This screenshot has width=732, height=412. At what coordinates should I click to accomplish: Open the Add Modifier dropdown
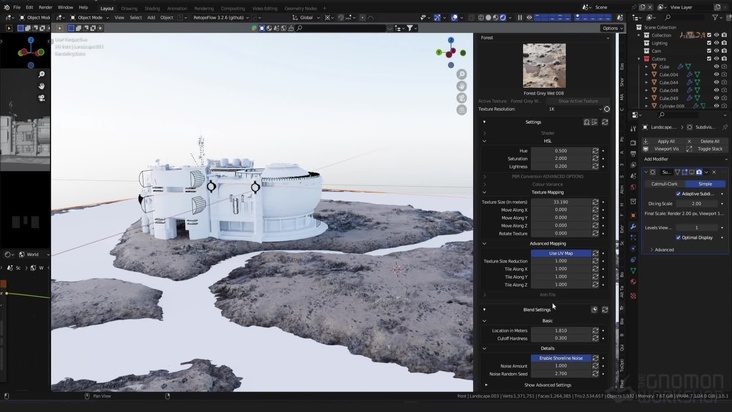click(684, 159)
